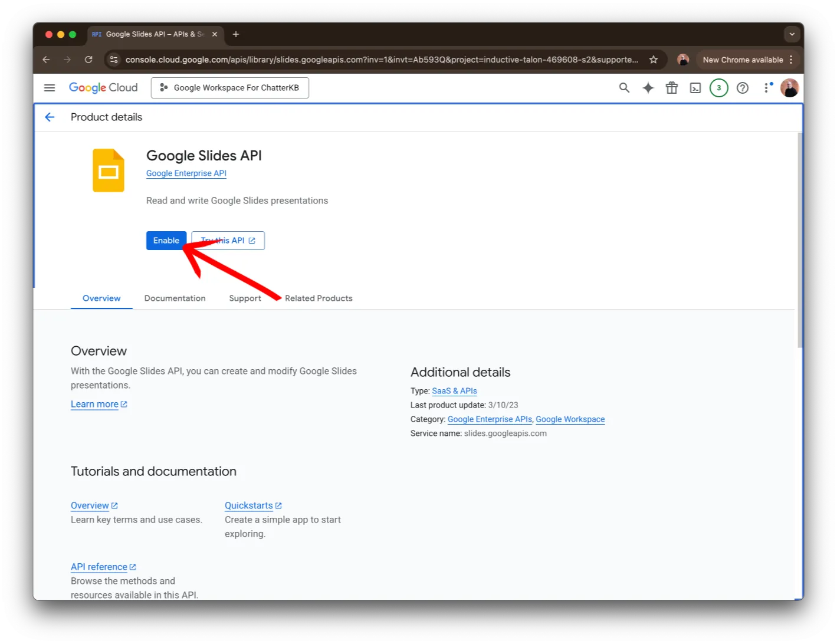837x644 pixels.
Task: Open project selector Google Workspace For ChatterKB
Action: pyautogui.click(x=230, y=88)
